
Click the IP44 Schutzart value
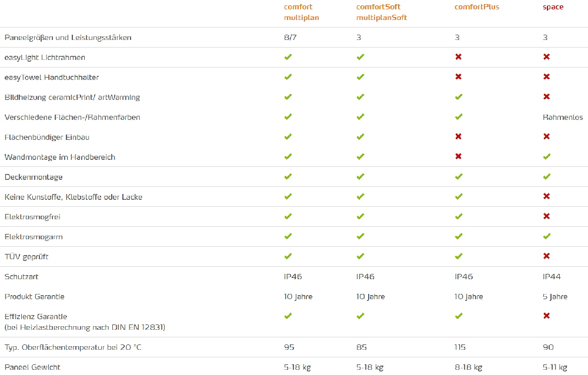point(553,276)
